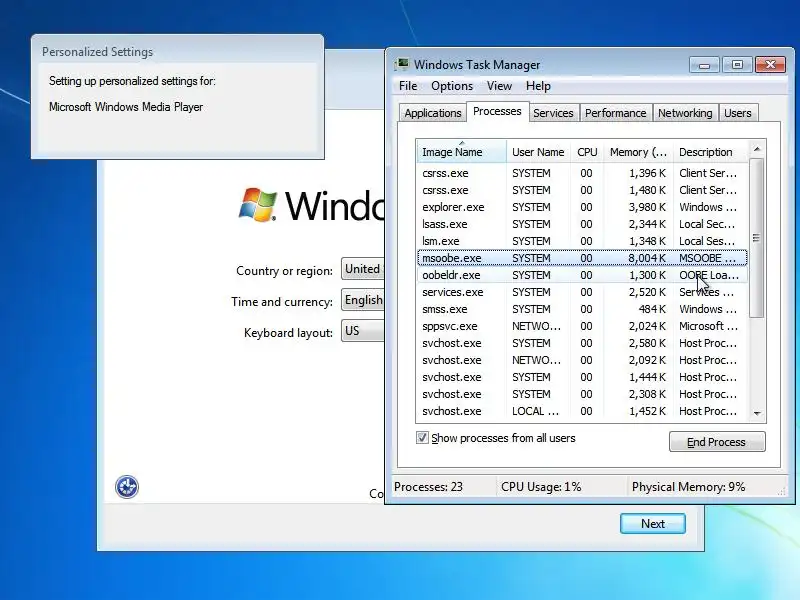The width and height of the screenshot is (800, 600).
Task: Select the Processes tab
Action: click(x=497, y=111)
